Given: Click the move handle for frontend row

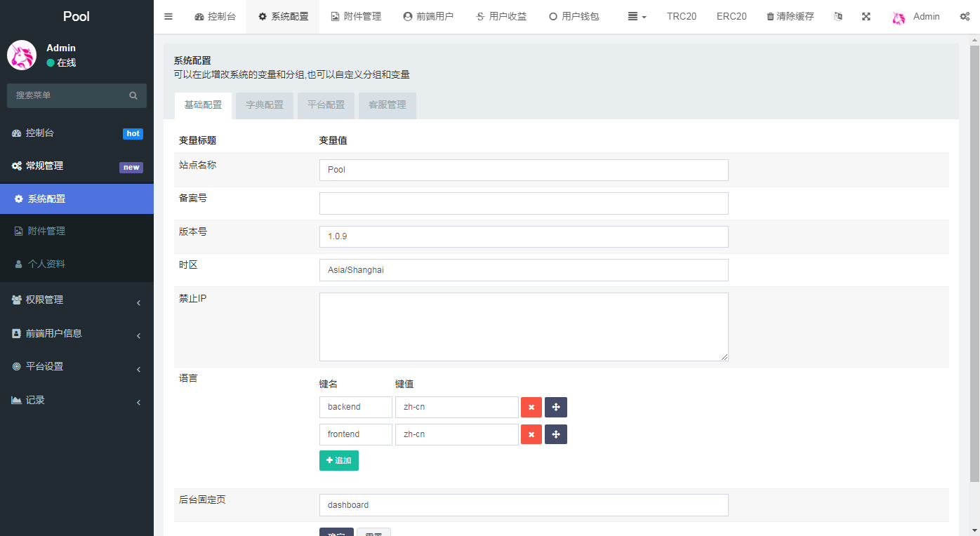Looking at the screenshot, I should pyautogui.click(x=556, y=434).
